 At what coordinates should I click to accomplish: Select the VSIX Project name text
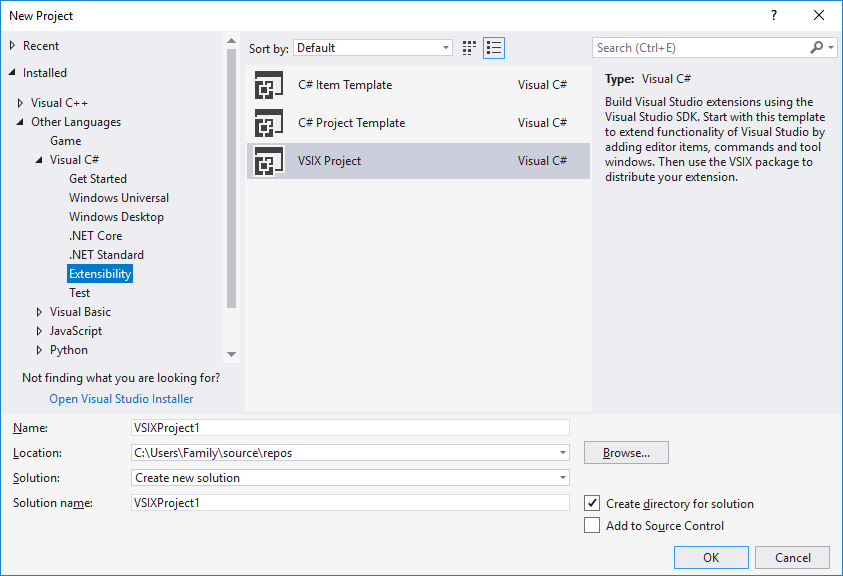click(330, 161)
